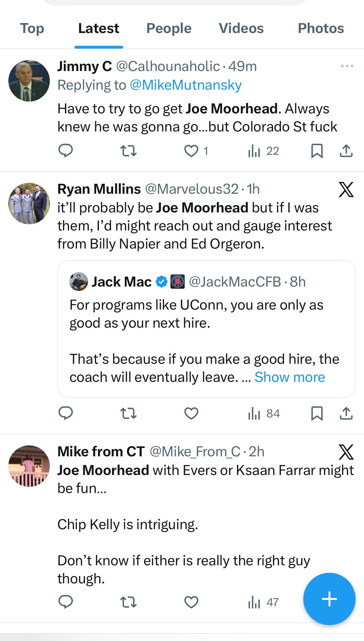Open the Videos tab

(241, 28)
